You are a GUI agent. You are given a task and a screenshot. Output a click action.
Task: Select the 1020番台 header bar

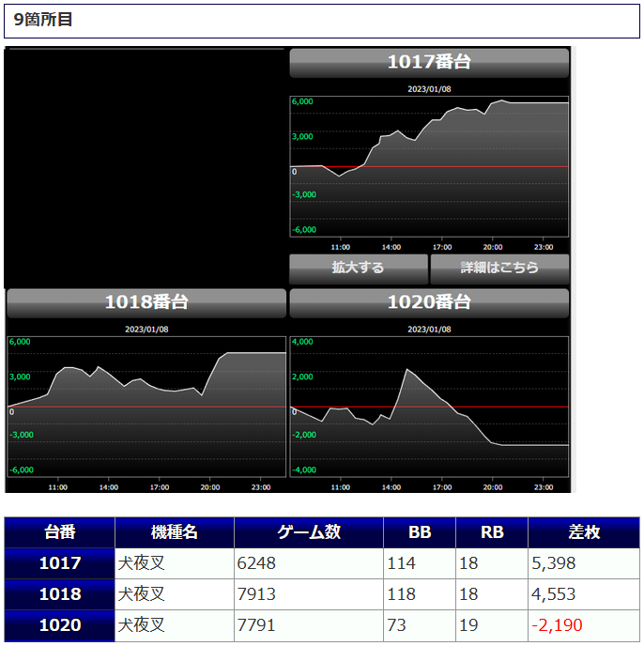tap(429, 303)
